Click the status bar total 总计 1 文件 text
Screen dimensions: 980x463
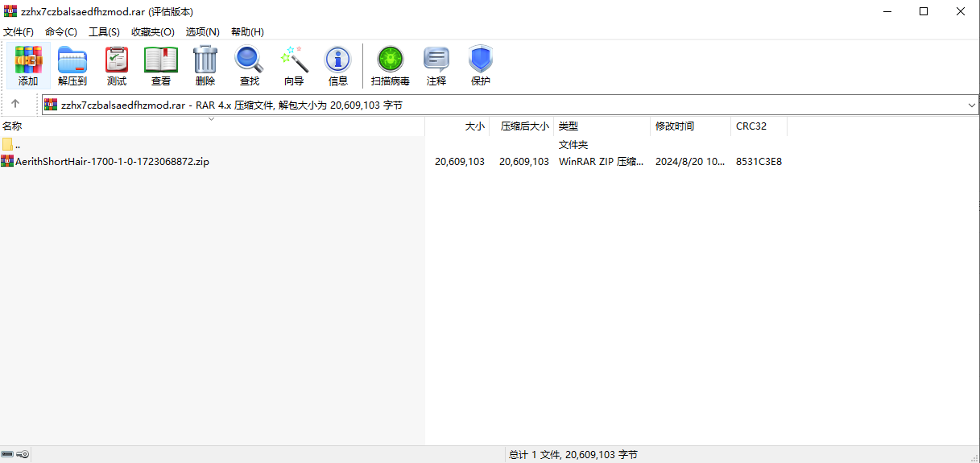[573, 455]
